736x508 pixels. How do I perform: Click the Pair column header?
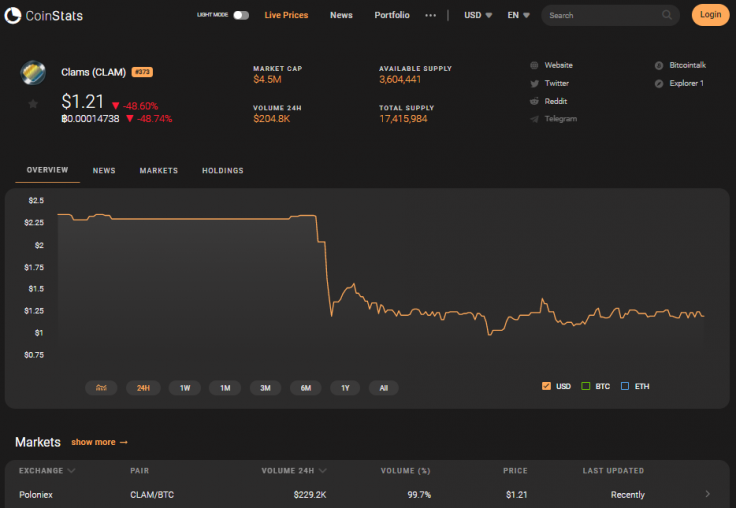[139, 470]
